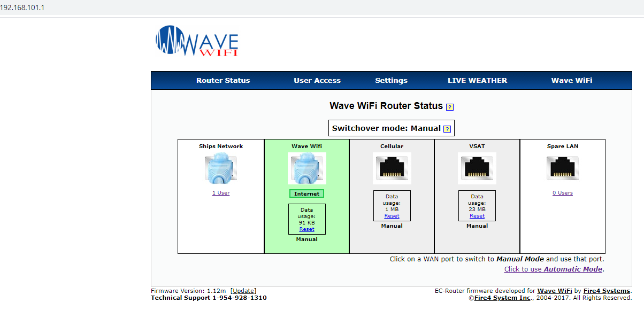Click Manual label under Wave Wifi

[307, 239]
